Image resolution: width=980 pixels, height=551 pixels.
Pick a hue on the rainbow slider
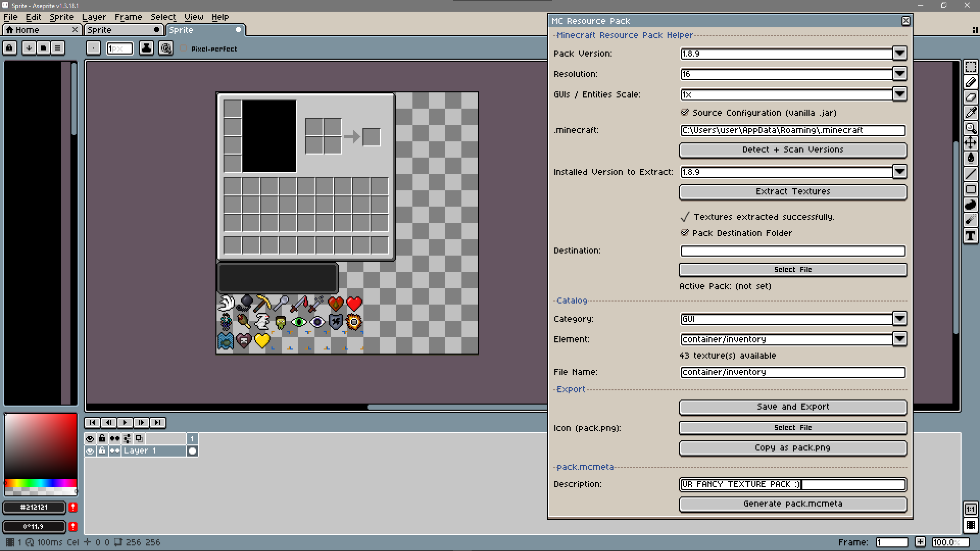[x=41, y=483]
